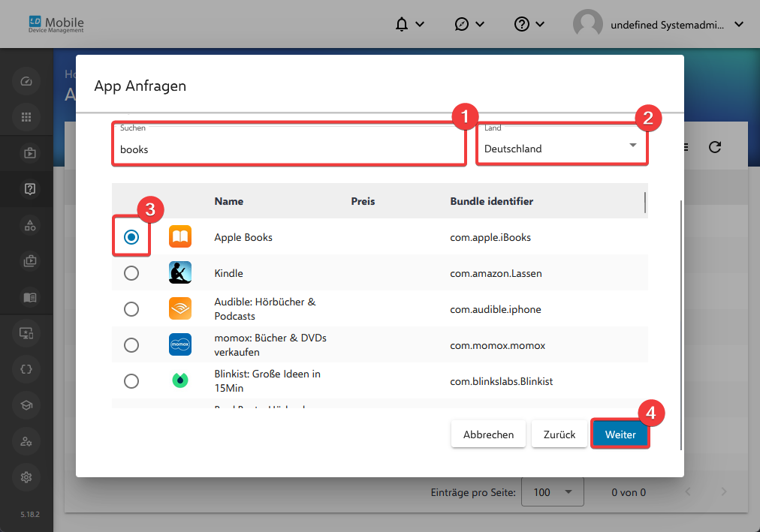Open the apps grid icon in sidebar
Image resolution: width=760 pixels, height=532 pixels.
pos(26,116)
